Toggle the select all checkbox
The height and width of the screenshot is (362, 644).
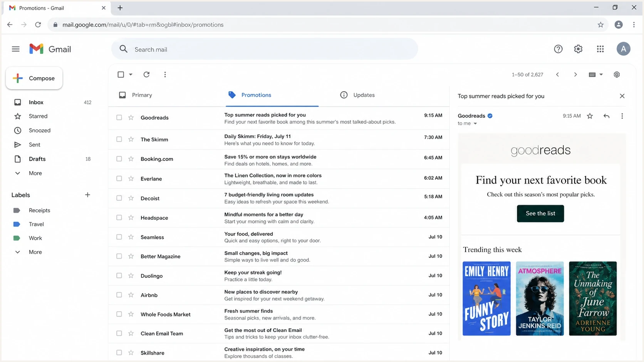[121, 74]
